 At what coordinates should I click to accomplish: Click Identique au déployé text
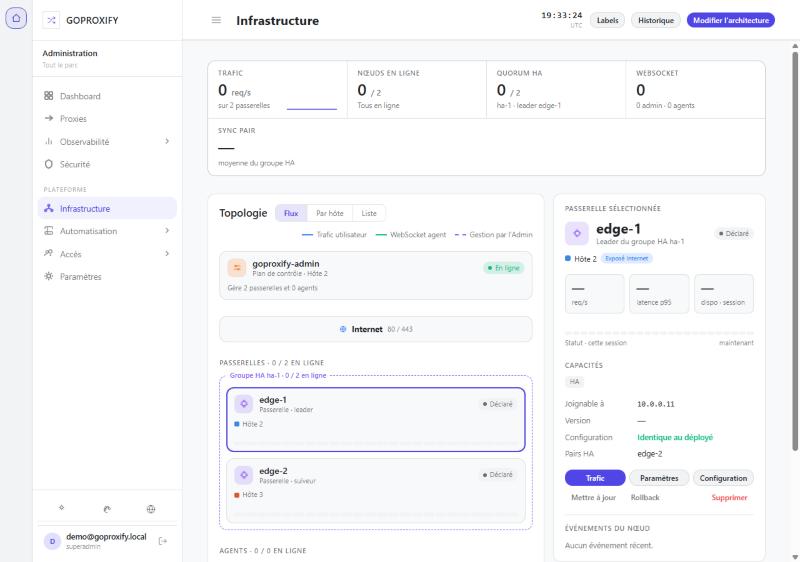click(674, 437)
